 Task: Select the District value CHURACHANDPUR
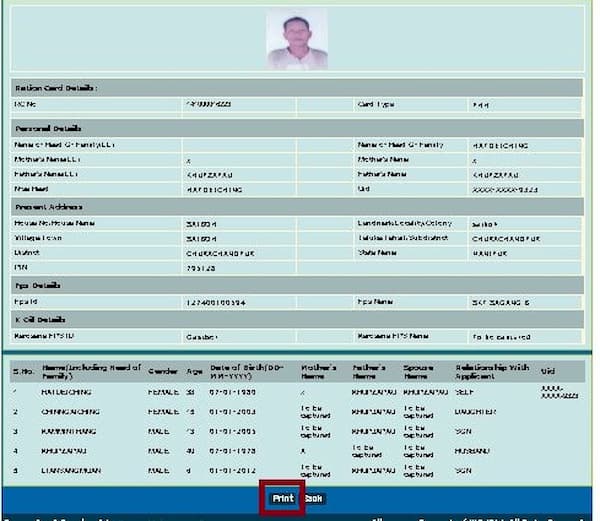click(220, 253)
